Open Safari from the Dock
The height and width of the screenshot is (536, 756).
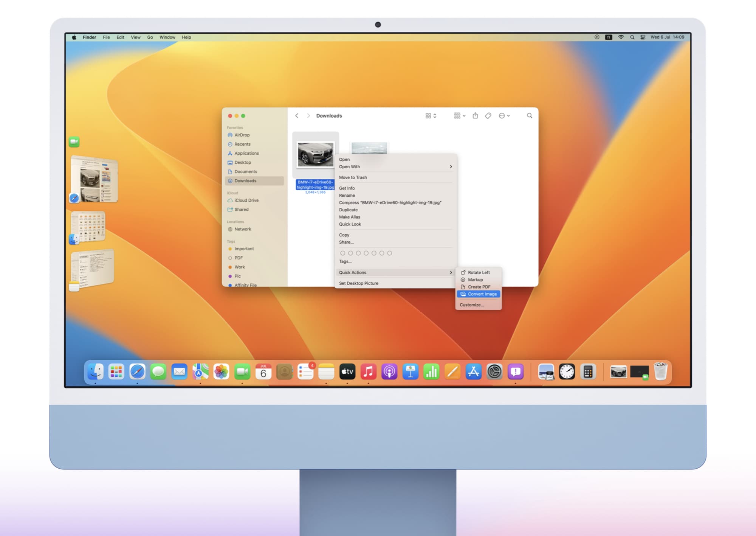point(137,372)
